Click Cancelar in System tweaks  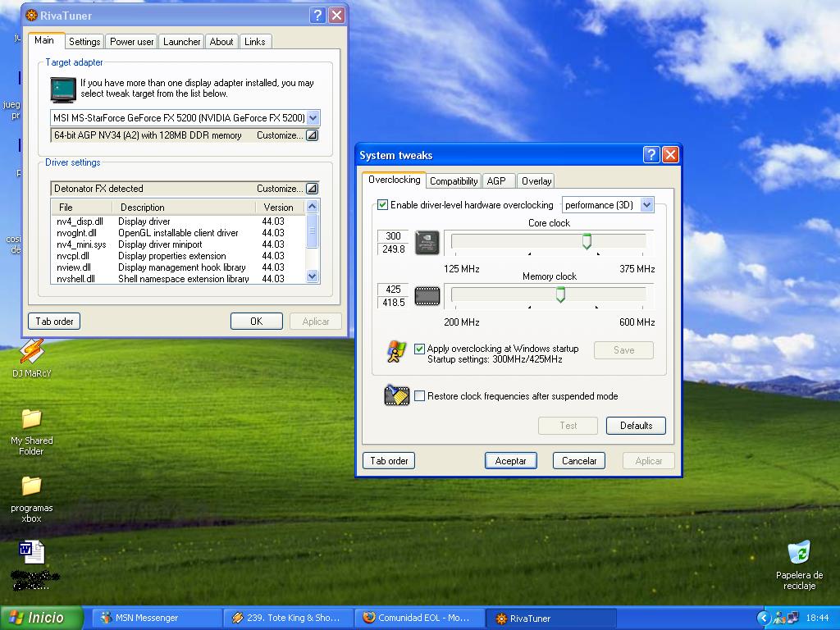point(579,461)
